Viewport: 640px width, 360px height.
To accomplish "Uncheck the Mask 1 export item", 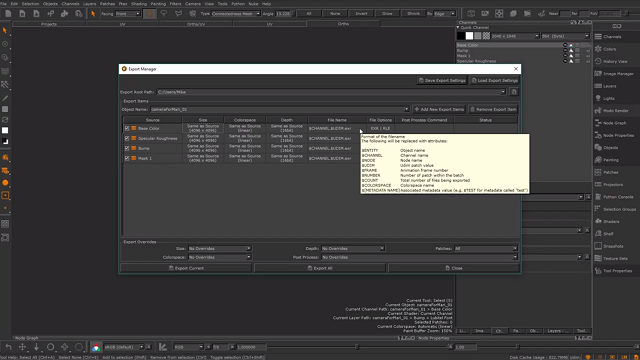I will (127, 158).
